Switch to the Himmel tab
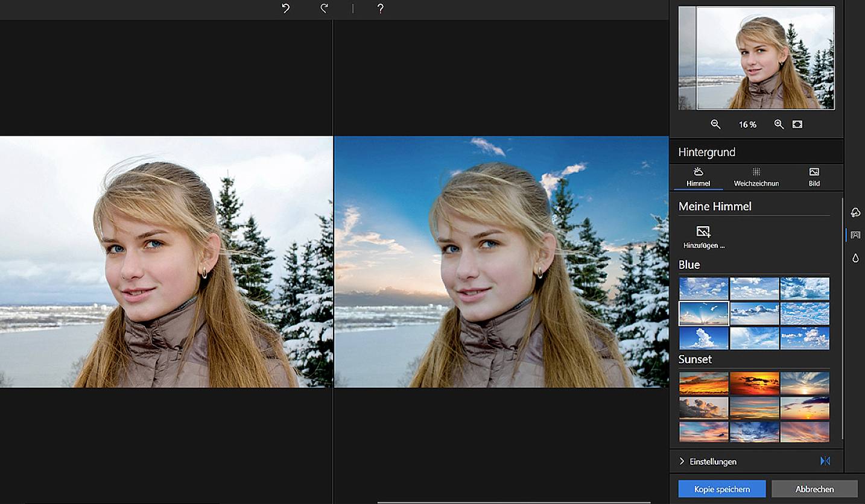Screen dimensions: 865x504 (x=699, y=178)
